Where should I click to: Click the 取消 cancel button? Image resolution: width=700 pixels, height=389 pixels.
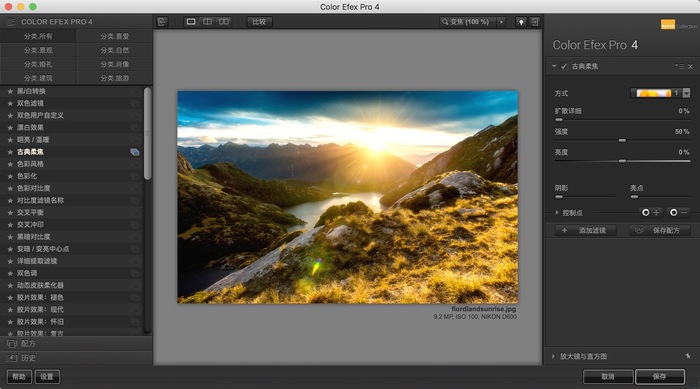[608, 376]
